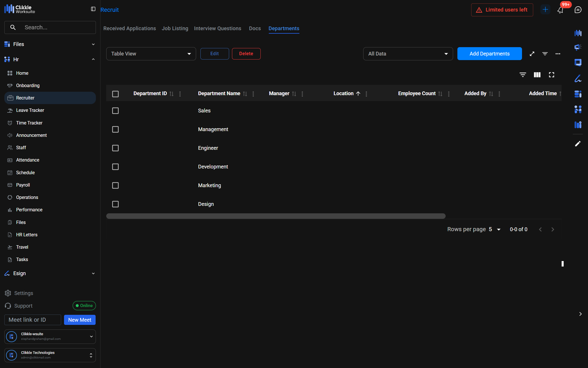Switch to the Job Listing tab

(x=175, y=28)
